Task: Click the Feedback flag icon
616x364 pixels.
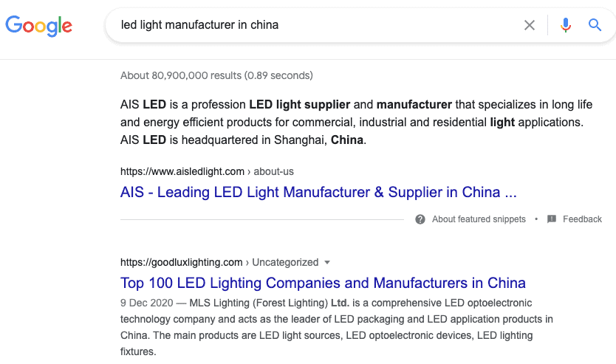Action: point(552,219)
